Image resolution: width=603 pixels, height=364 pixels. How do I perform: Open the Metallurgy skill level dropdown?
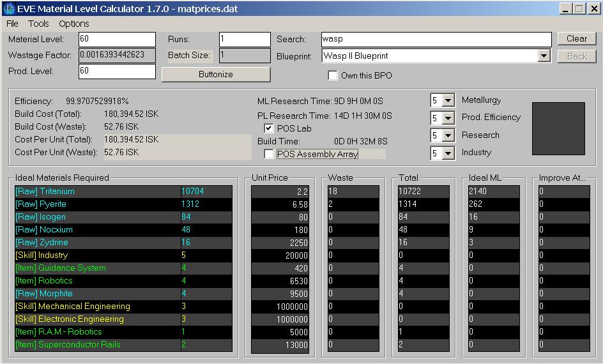[448, 101]
